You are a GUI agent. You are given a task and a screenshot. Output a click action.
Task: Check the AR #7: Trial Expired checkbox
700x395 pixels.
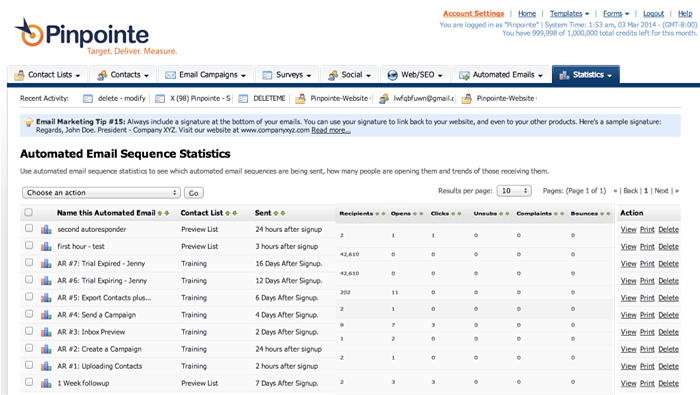tap(29, 262)
